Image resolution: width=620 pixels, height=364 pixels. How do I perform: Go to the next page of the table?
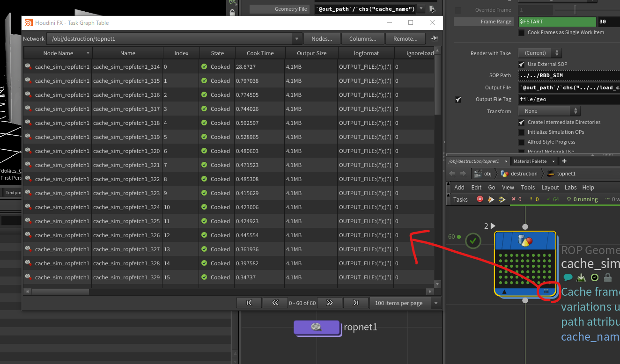(330, 303)
